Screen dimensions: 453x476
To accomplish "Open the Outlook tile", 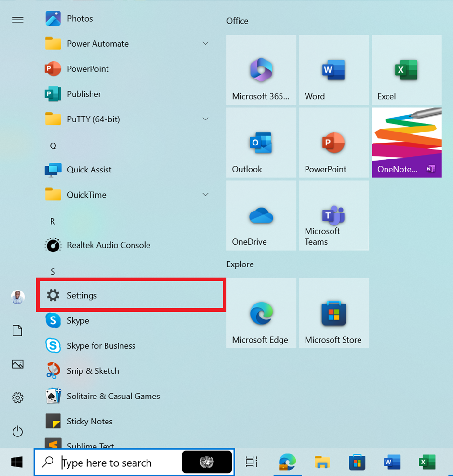I will point(261,143).
